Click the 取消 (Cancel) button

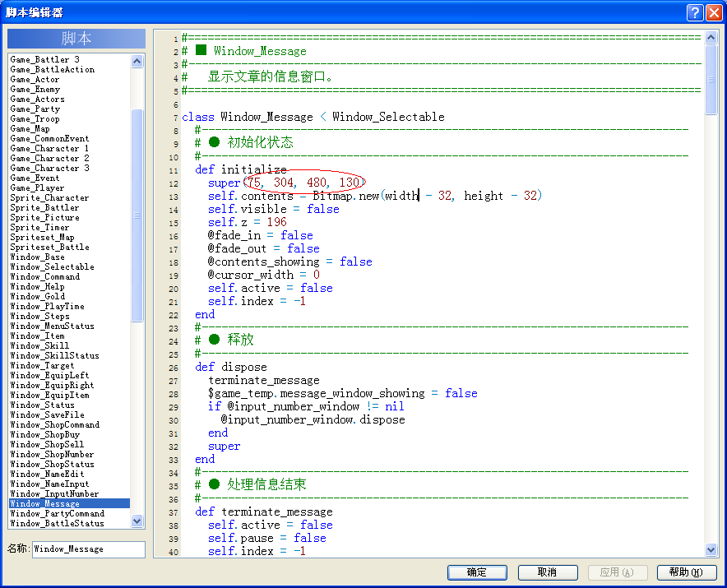(x=548, y=572)
